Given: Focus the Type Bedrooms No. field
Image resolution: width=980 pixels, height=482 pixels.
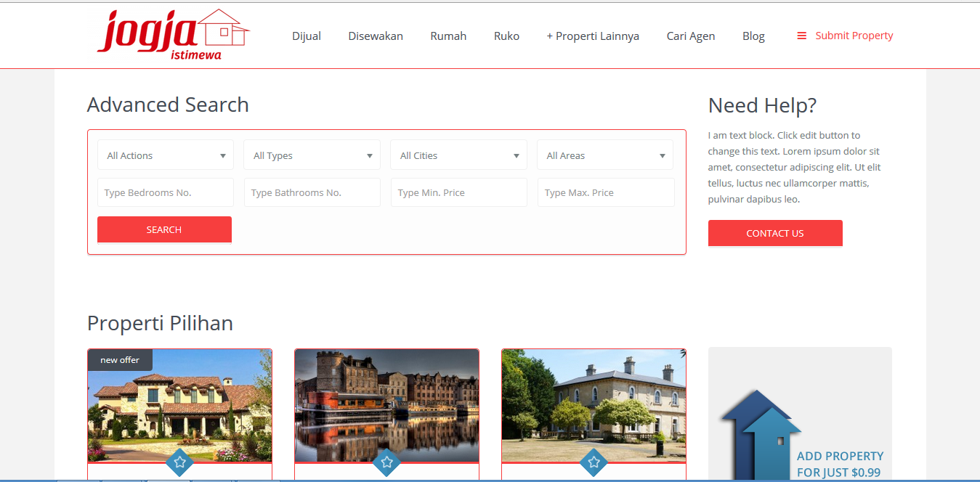Looking at the screenshot, I should click(166, 192).
